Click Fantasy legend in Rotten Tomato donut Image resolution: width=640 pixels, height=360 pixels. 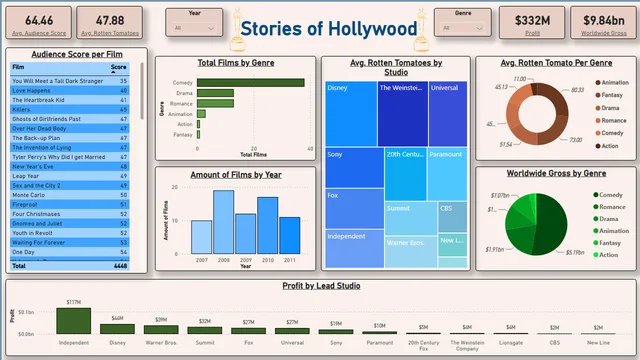(609, 95)
